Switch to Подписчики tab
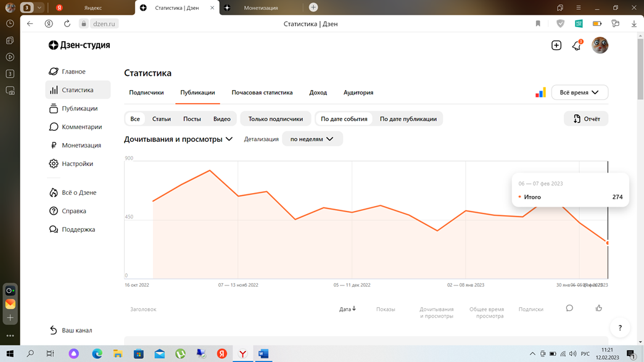Viewport: 644px width, 362px height. tap(146, 93)
